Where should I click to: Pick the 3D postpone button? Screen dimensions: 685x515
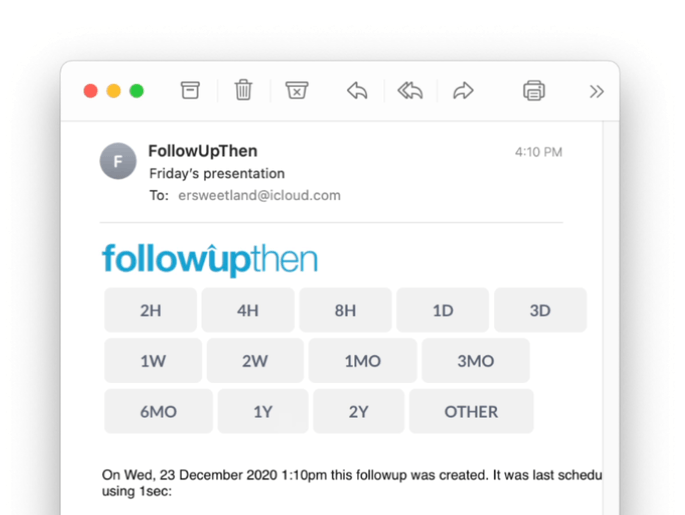[540, 310]
